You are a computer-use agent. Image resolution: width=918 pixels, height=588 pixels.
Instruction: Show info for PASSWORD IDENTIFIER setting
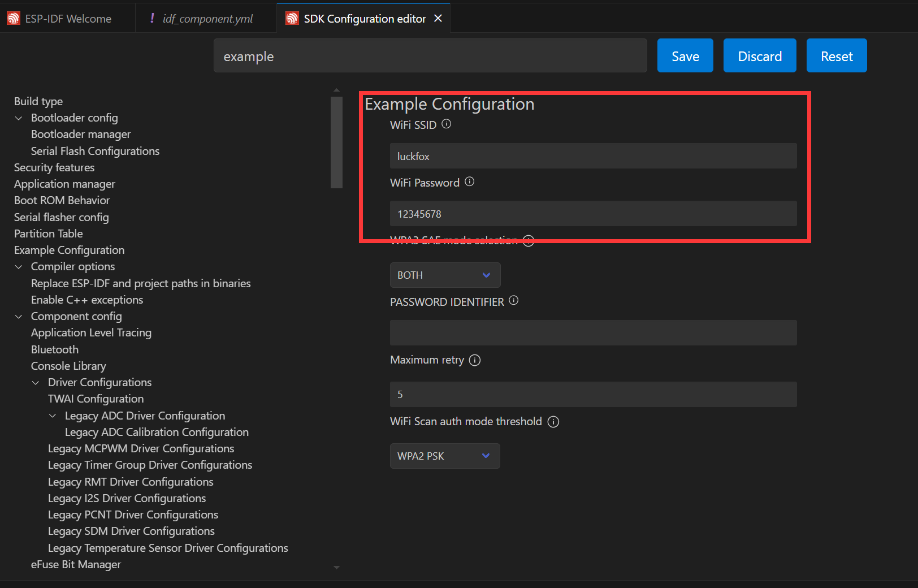(513, 301)
